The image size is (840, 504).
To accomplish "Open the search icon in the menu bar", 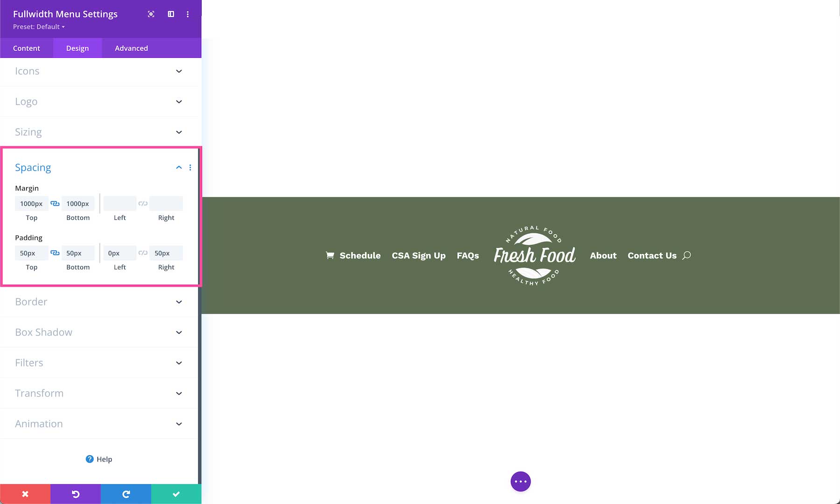I will [686, 255].
